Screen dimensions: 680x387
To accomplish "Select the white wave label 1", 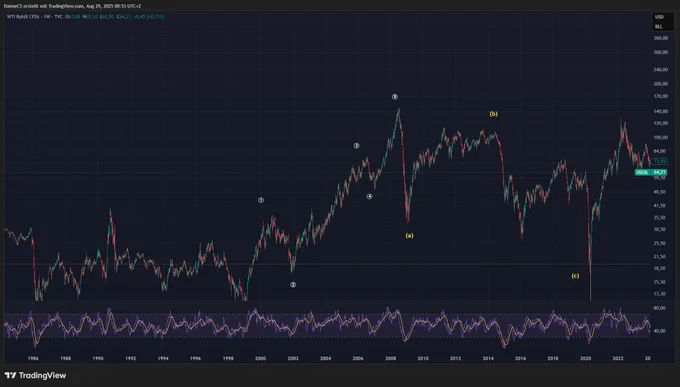I will 261,200.
